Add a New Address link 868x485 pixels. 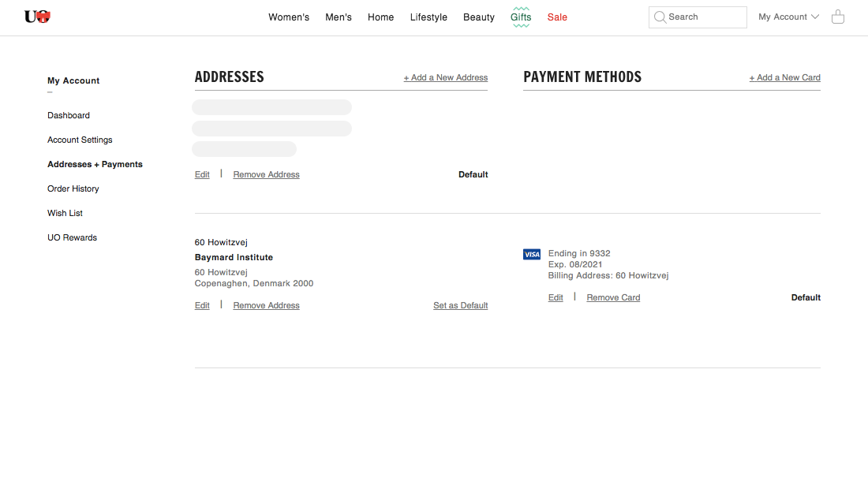click(446, 77)
